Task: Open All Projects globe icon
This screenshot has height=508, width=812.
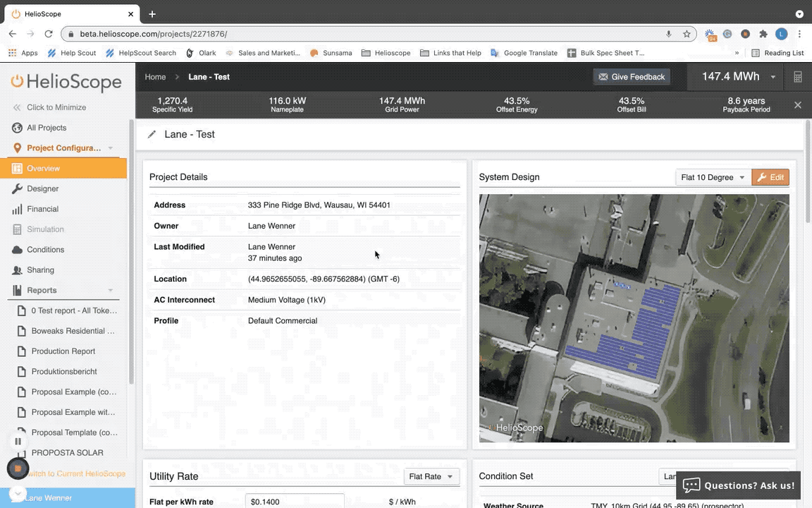Action: pyautogui.click(x=17, y=128)
